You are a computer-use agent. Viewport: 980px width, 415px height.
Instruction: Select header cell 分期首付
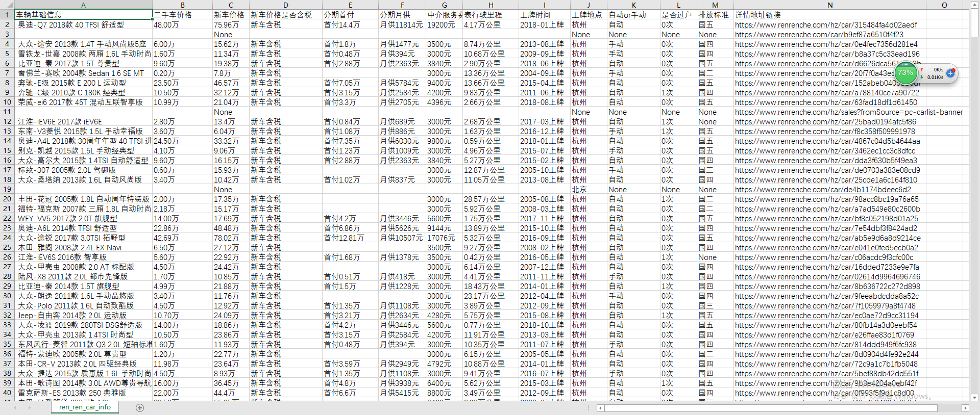(350, 15)
